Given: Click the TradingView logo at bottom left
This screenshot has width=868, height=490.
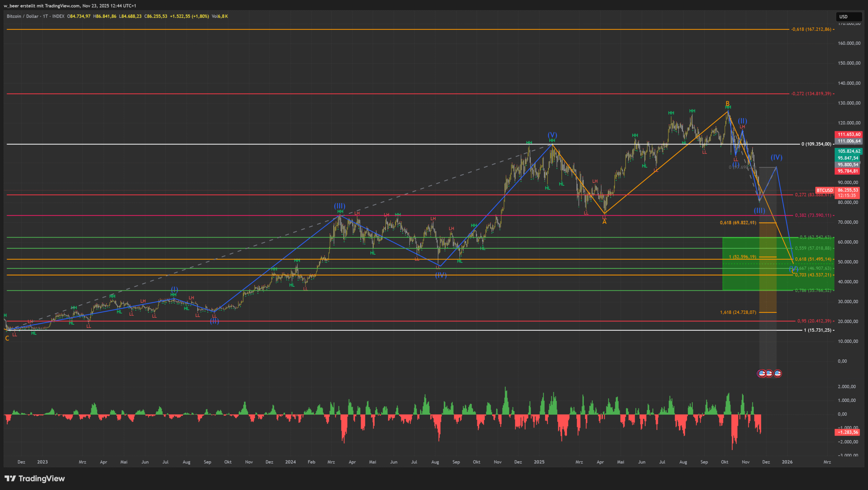Looking at the screenshot, I should coord(35,479).
